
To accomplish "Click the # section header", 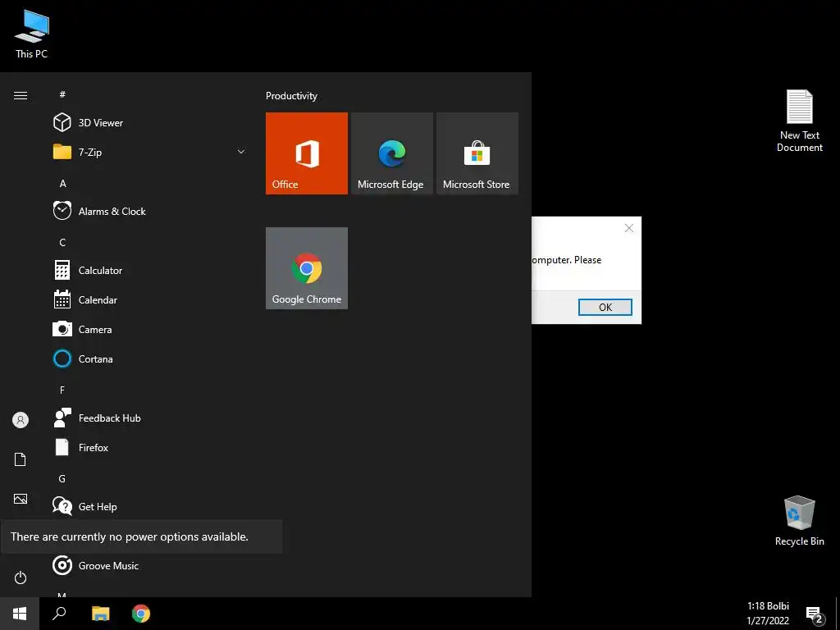I will click(x=62, y=94).
